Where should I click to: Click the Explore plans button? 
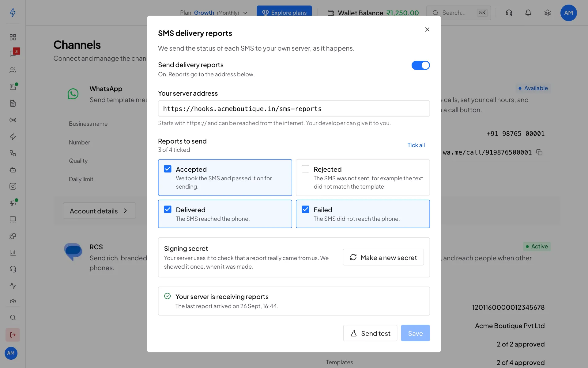point(284,13)
